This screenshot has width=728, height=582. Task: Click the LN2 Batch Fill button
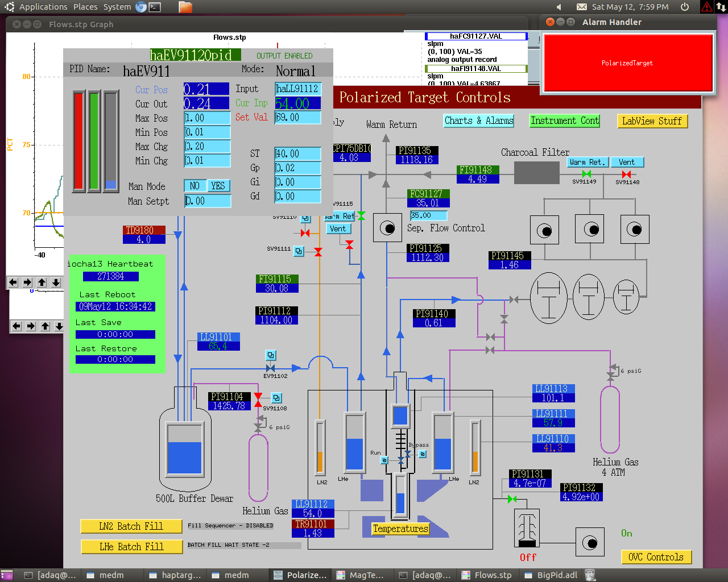131,526
